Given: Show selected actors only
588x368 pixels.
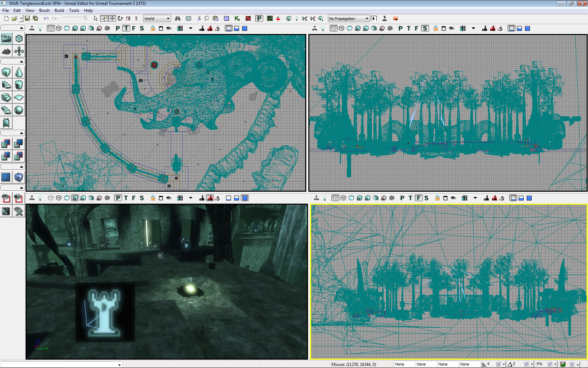Looking at the screenshot, I should (x=6, y=198).
